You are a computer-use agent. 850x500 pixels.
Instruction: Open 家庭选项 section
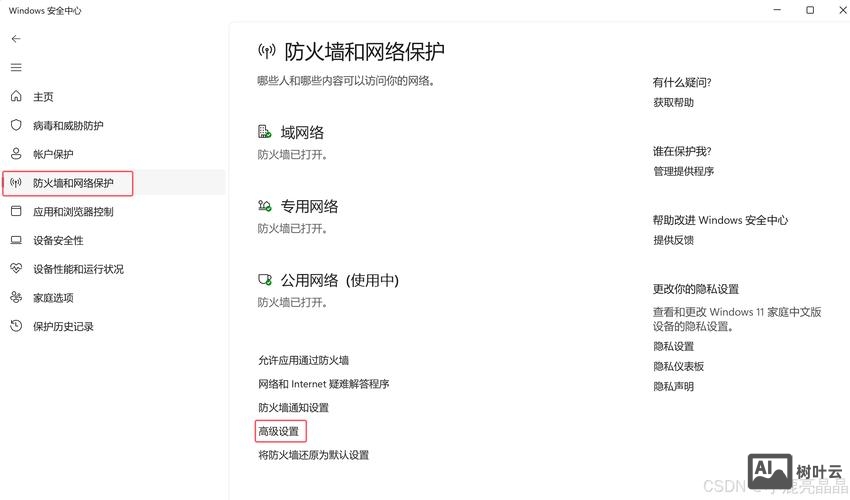pyautogui.click(x=53, y=298)
